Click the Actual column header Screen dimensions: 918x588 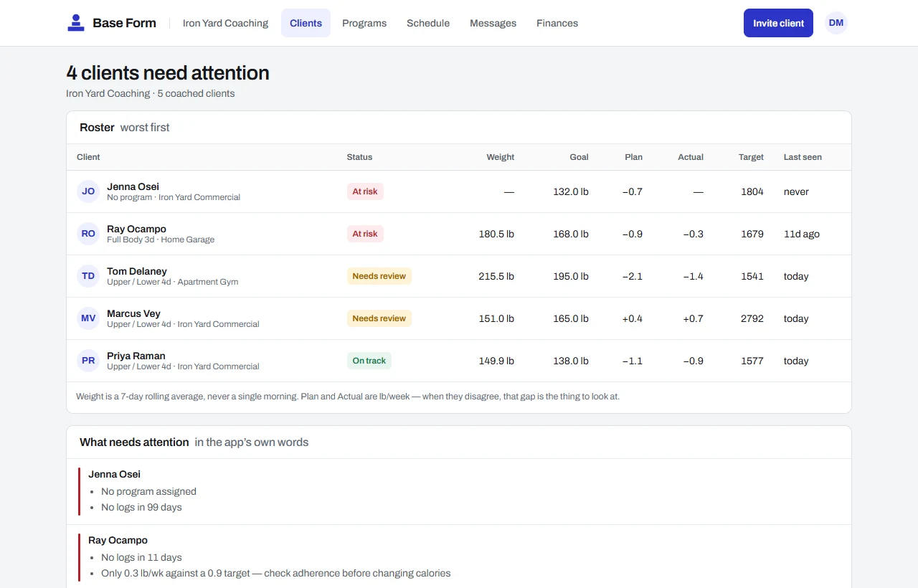pyautogui.click(x=691, y=157)
